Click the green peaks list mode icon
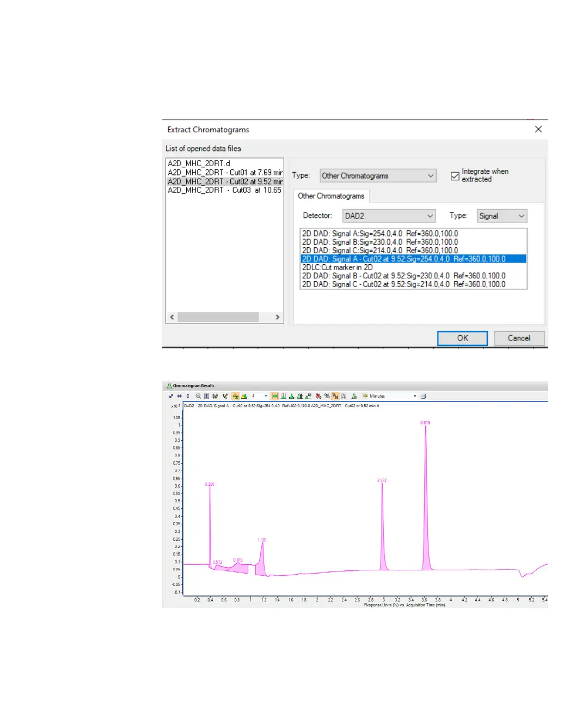588x706 pixels. pyautogui.click(x=244, y=396)
